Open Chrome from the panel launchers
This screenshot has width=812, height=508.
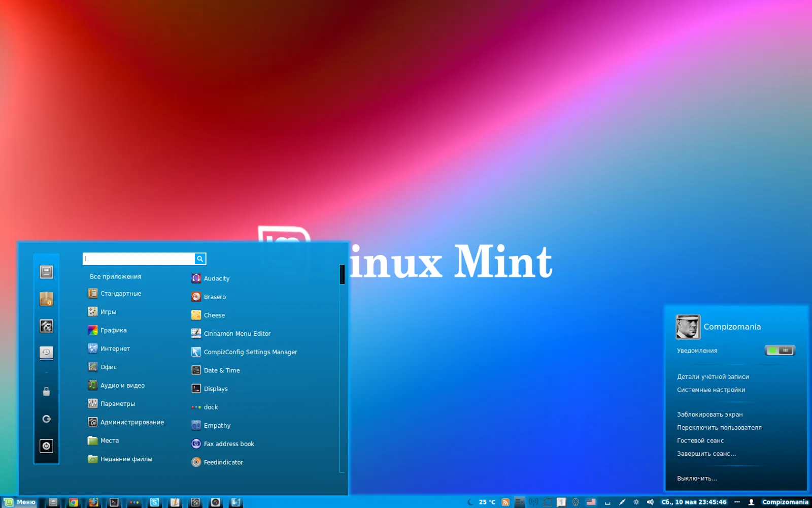[x=74, y=502]
